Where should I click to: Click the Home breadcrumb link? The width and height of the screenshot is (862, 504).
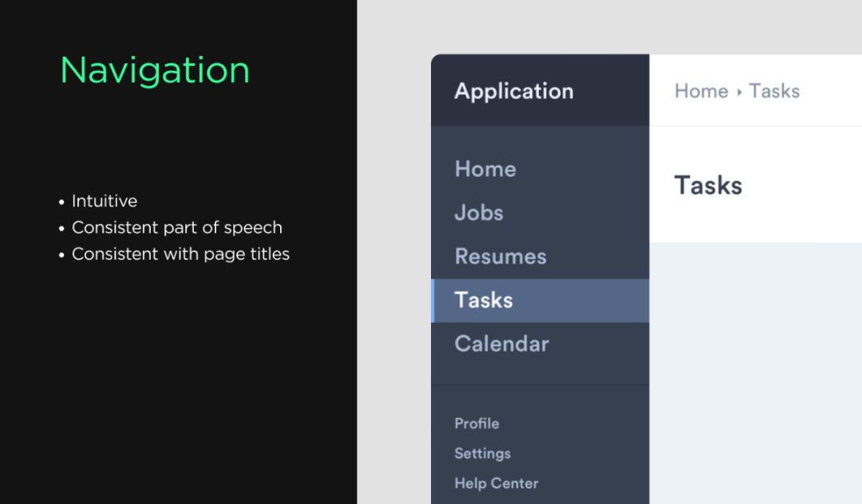tap(701, 91)
